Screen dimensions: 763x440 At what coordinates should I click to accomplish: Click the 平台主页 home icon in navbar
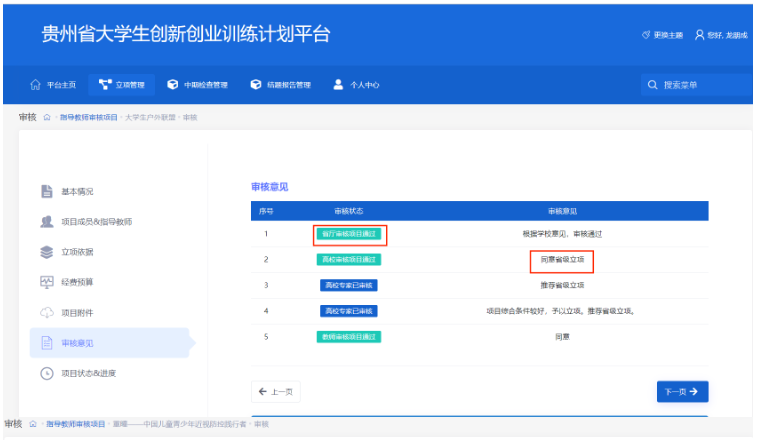(36, 85)
